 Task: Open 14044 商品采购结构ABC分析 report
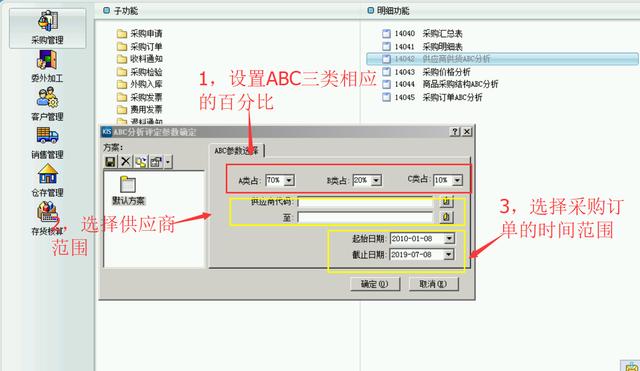pyautogui.click(x=440, y=84)
